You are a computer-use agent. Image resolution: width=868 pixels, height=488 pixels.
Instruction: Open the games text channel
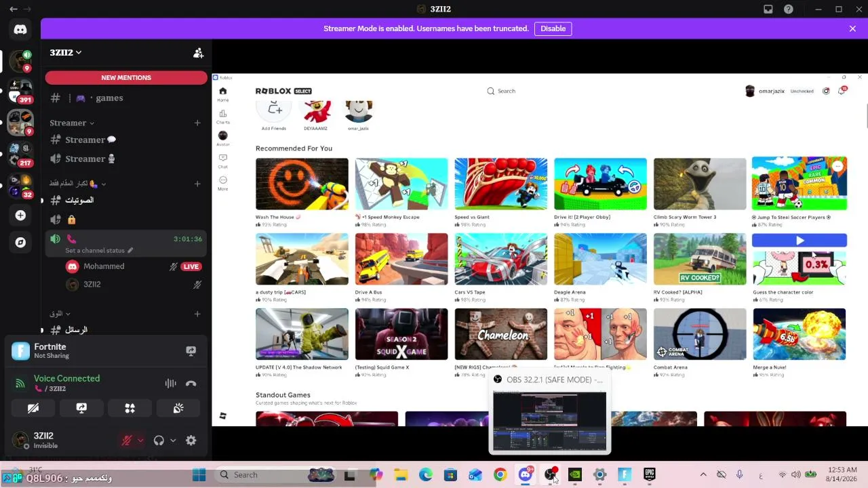[x=126, y=98]
